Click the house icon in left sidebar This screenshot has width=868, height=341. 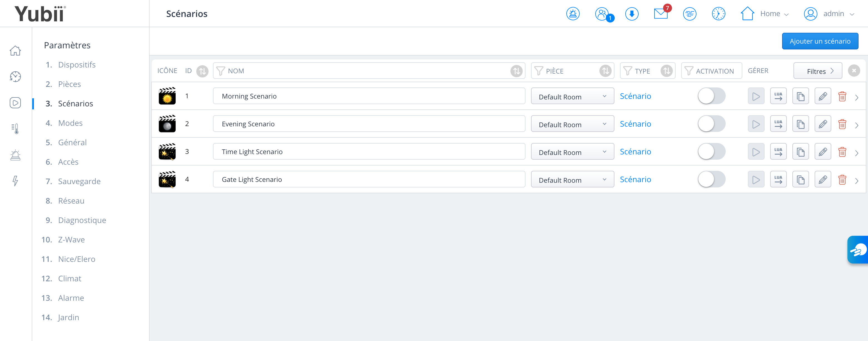[15, 51]
